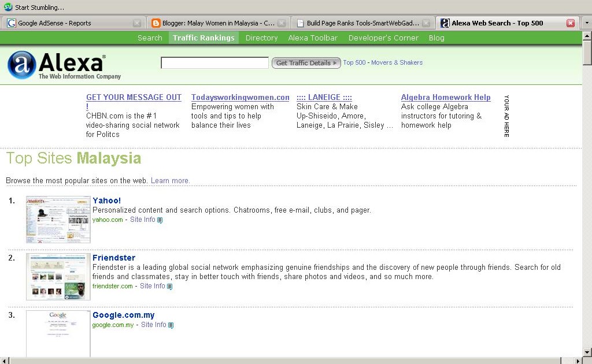This screenshot has width=592, height=364.
Task: Click the Yahoo! description text about chatrooms
Action: click(x=232, y=210)
